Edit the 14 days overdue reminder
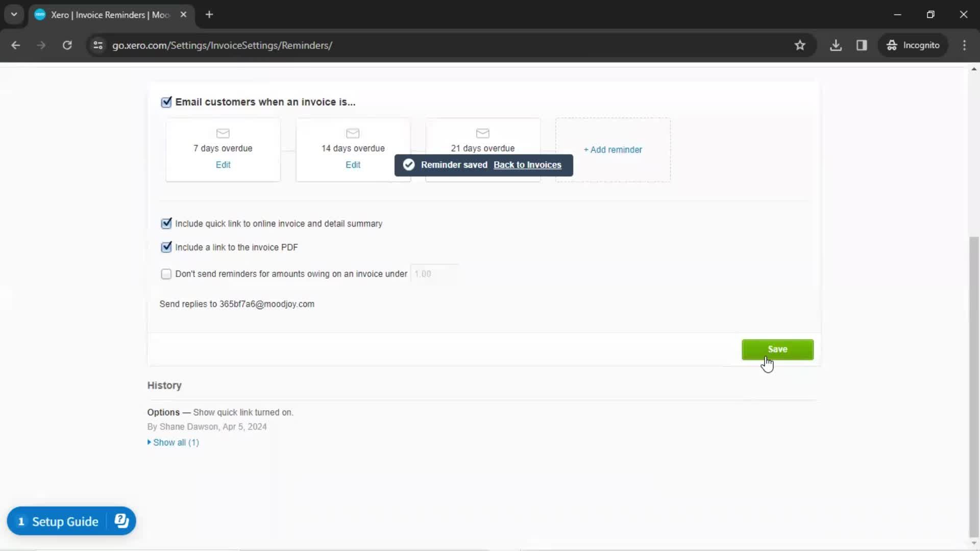The height and width of the screenshot is (551, 980). 353,165
